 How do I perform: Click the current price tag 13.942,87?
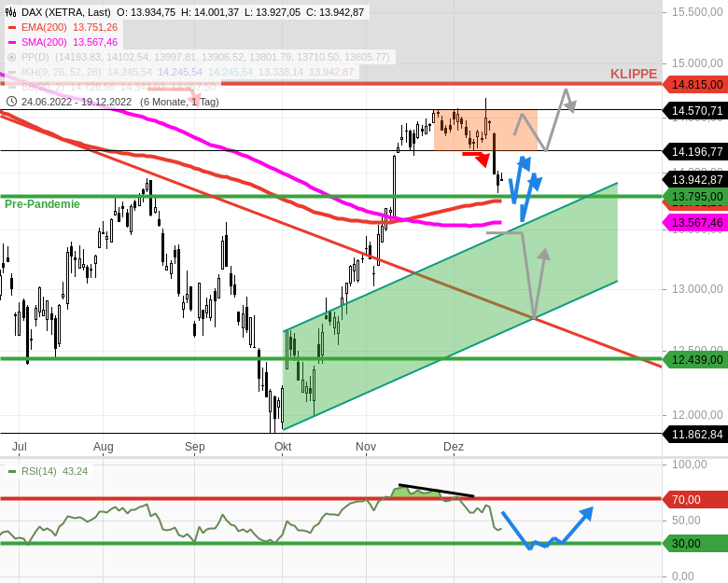[695, 180]
